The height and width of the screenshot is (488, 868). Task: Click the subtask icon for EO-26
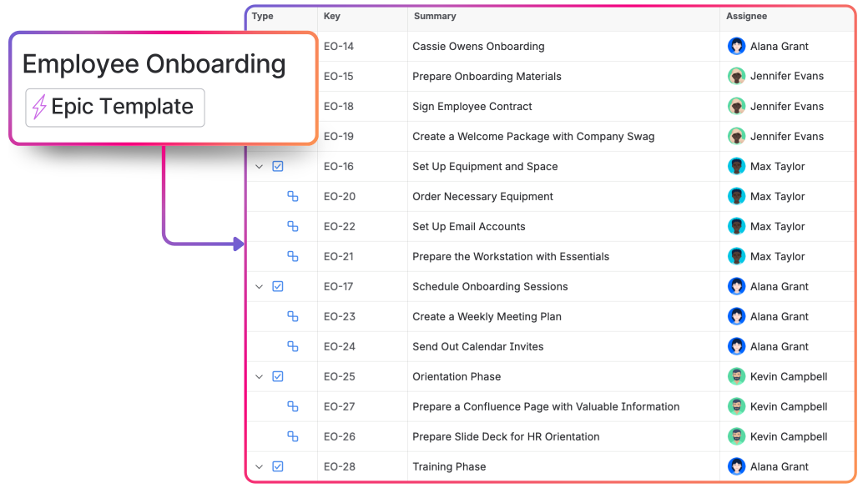[x=293, y=436]
